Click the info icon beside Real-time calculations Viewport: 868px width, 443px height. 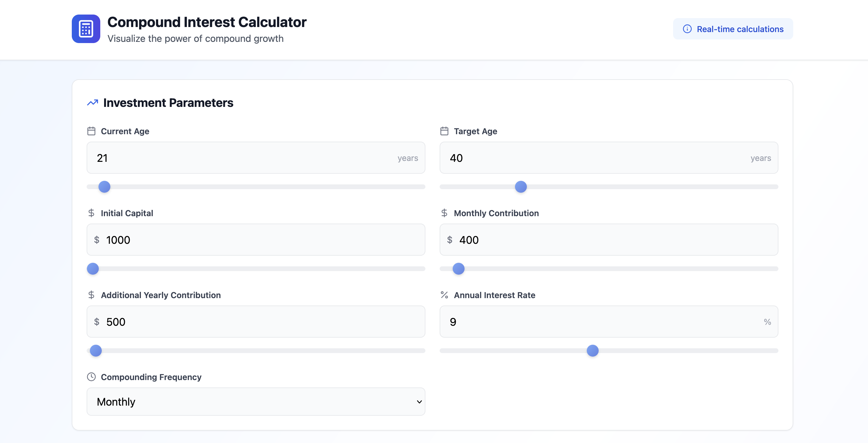click(x=687, y=29)
